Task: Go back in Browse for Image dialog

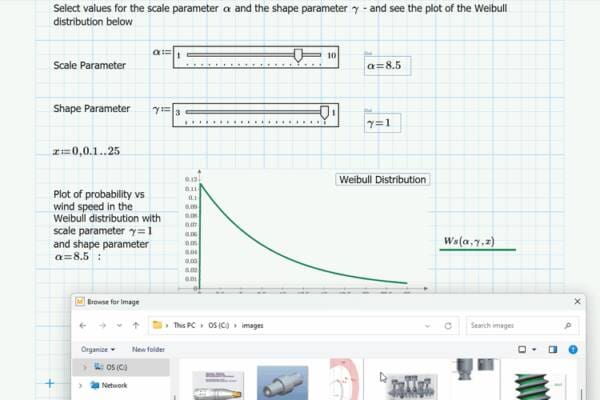Action: click(83, 325)
